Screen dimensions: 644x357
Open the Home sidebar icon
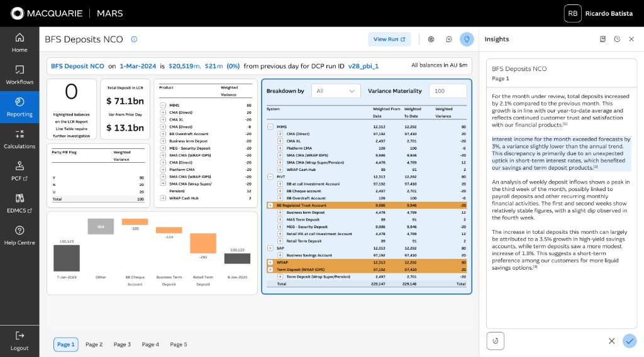pyautogui.click(x=19, y=38)
